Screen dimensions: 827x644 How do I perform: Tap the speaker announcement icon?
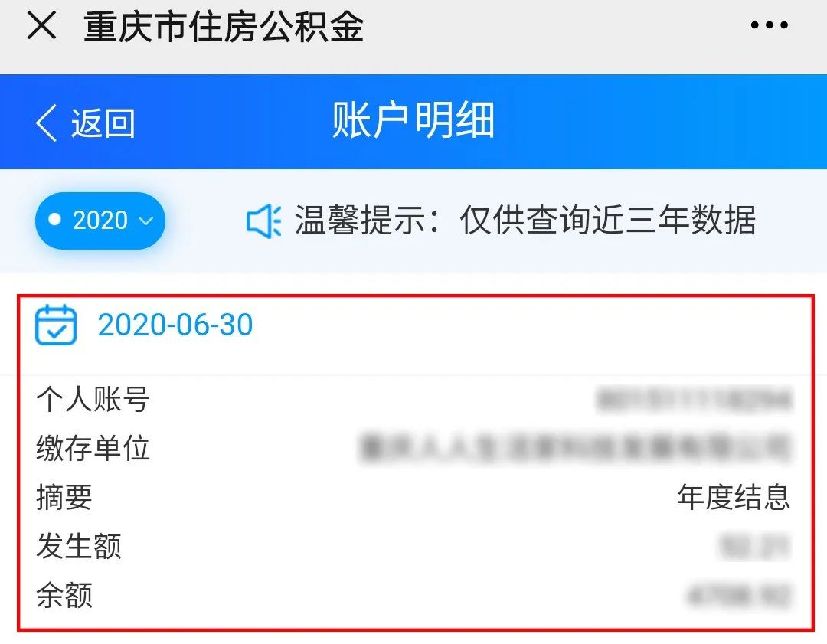pyautogui.click(x=263, y=221)
